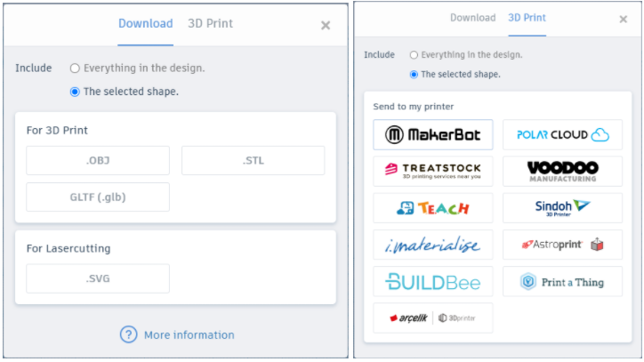Click Include label in Download dialog
644x362 pixels.
point(34,68)
